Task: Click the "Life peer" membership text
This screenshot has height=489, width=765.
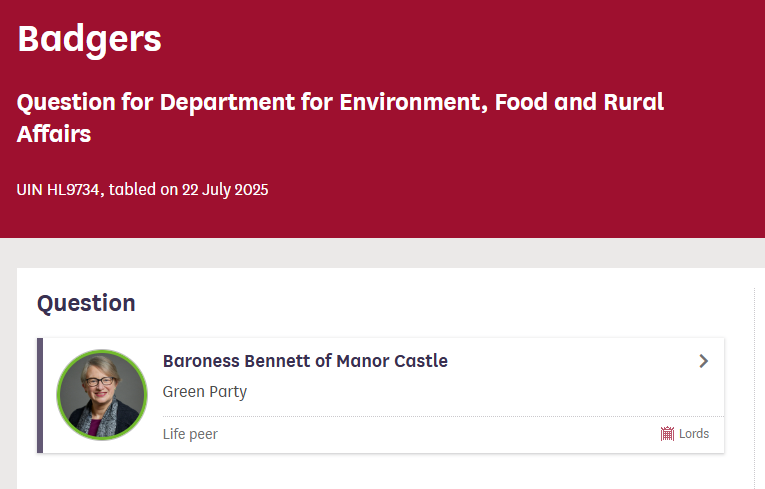Action: (190, 434)
